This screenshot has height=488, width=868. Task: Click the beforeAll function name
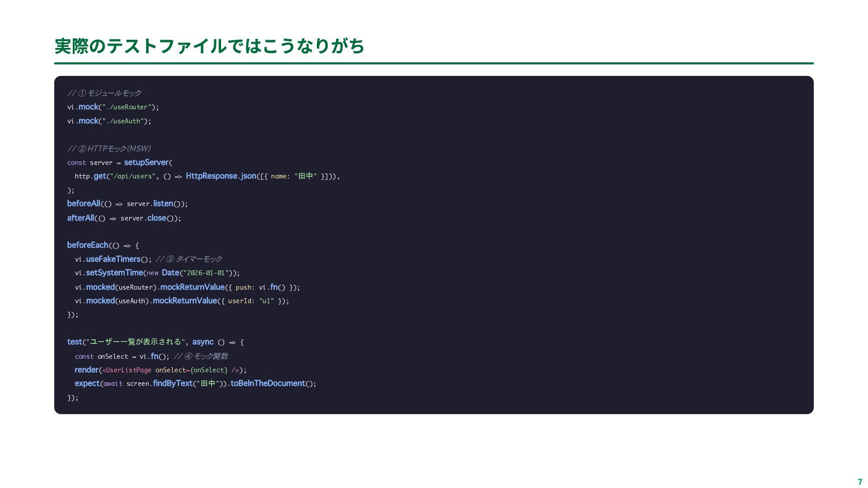84,204
